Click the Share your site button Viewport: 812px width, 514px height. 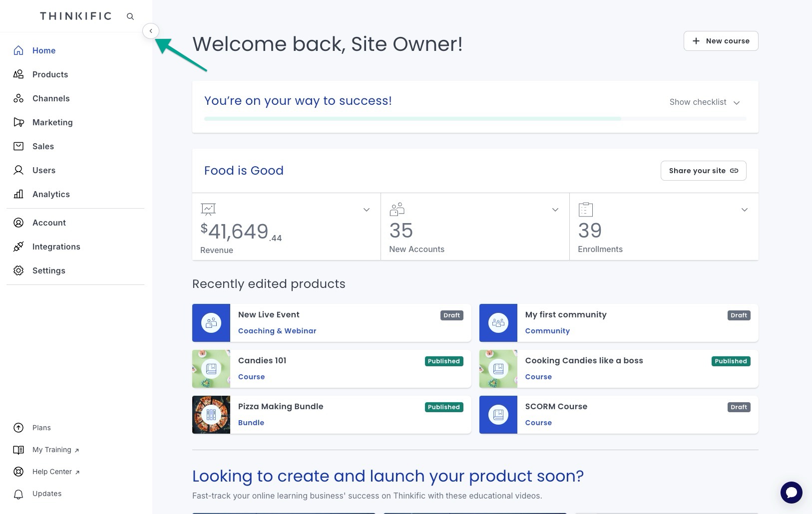tap(703, 170)
